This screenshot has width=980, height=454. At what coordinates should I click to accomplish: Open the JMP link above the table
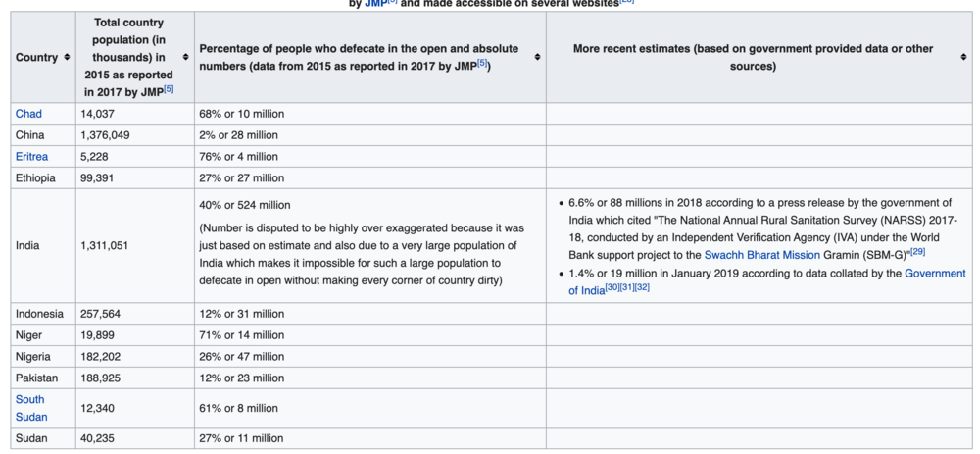(x=375, y=3)
